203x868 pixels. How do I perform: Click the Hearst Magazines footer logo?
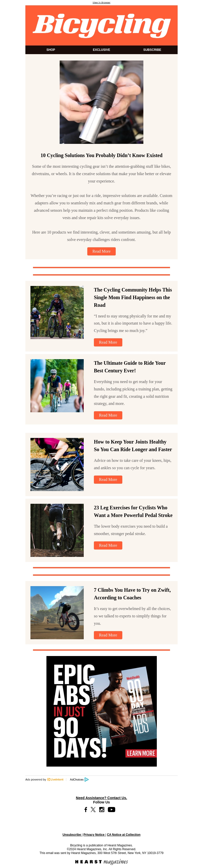(x=101, y=862)
